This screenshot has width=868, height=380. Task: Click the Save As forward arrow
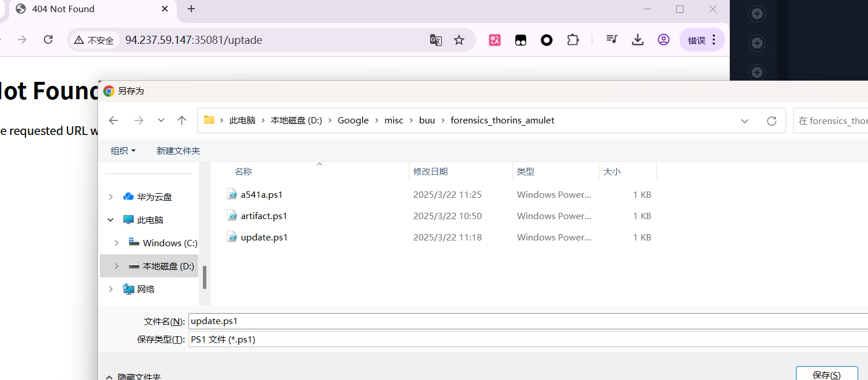139,121
